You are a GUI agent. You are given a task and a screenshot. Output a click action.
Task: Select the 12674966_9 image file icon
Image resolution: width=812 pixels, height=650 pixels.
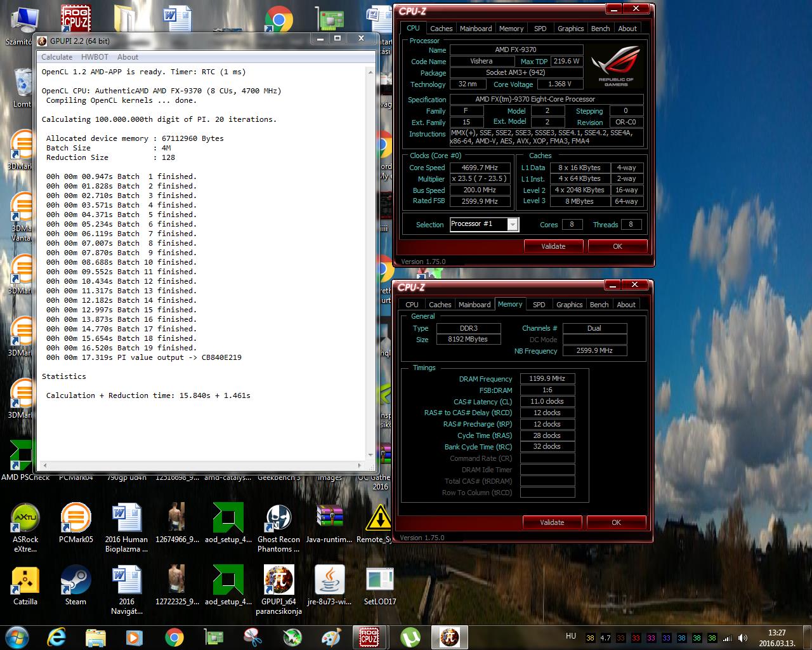(176, 523)
